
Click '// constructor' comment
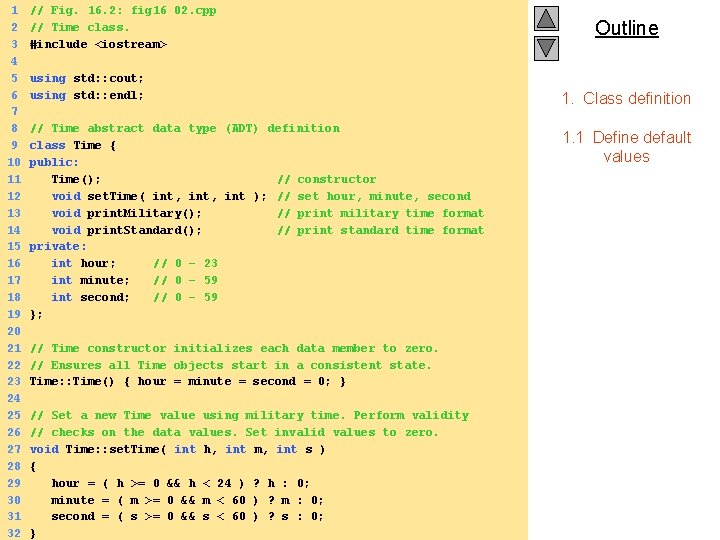click(327, 179)
